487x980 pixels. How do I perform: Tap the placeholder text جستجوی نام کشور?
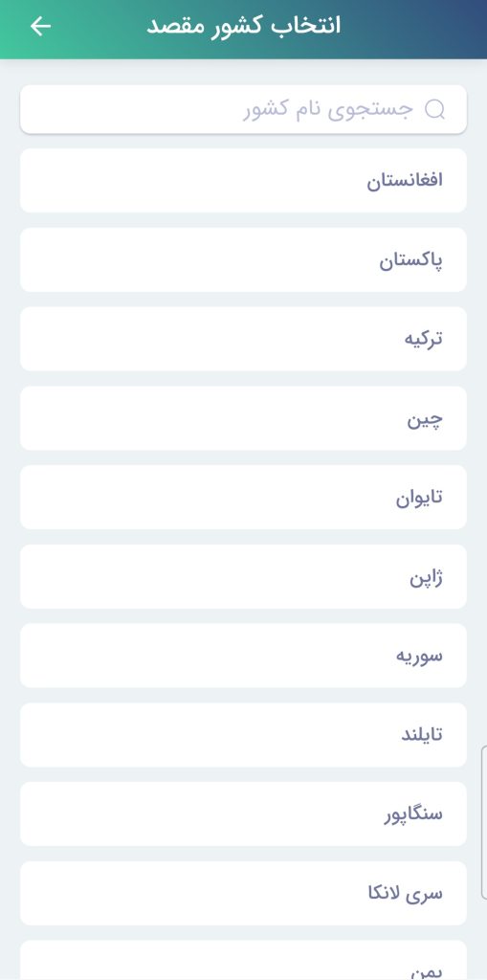[x=327, y=109]
